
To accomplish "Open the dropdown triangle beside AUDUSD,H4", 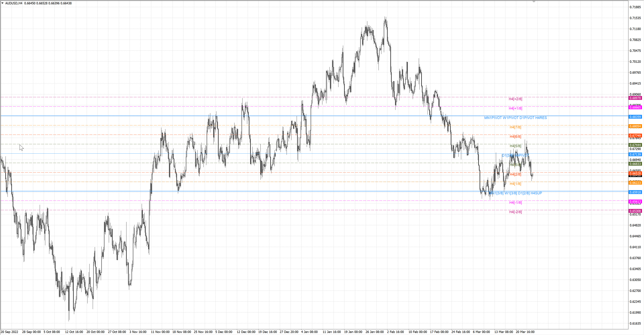I will click(3, 3).
